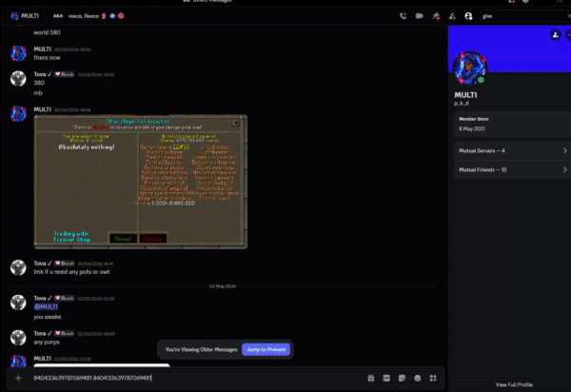Screen dimensions: 571x392
Task: Click 'You're Viewing Older Messages' notice
Action: (x=201, y=349)
